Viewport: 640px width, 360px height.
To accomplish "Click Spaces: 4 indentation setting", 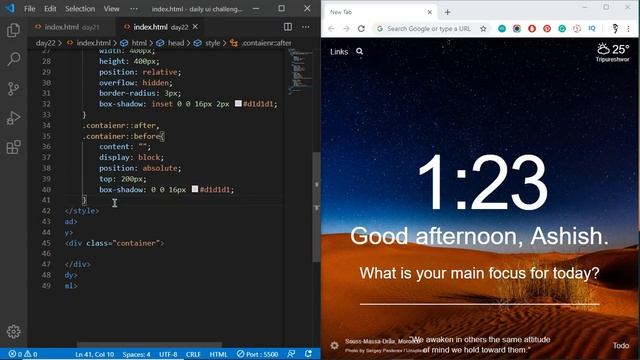I will coord(136,354).
